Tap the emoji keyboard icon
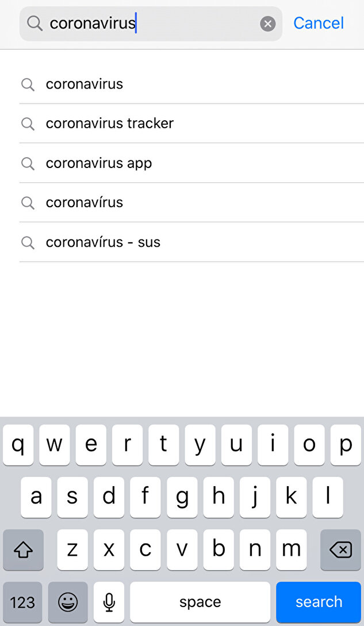 (x=68, y=602)
